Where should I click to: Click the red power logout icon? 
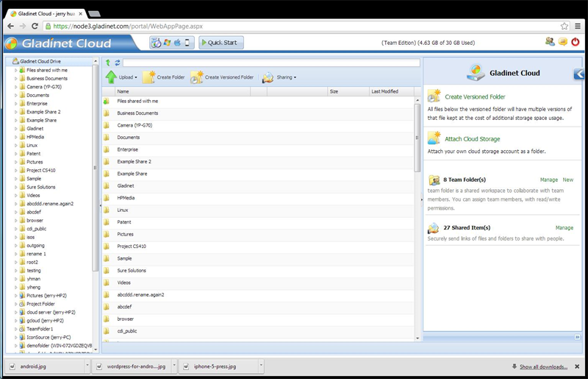[576, 42]
